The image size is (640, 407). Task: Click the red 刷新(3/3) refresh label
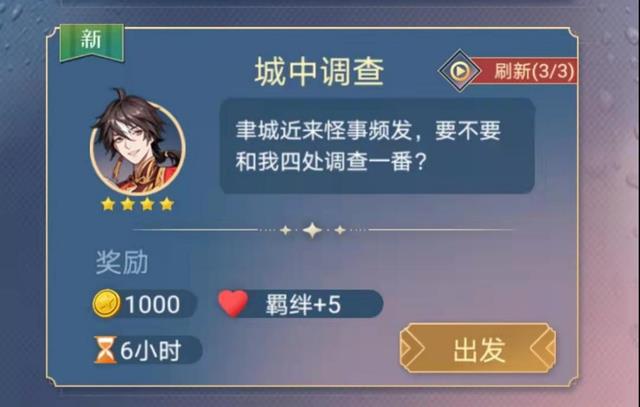pos(534,71)
